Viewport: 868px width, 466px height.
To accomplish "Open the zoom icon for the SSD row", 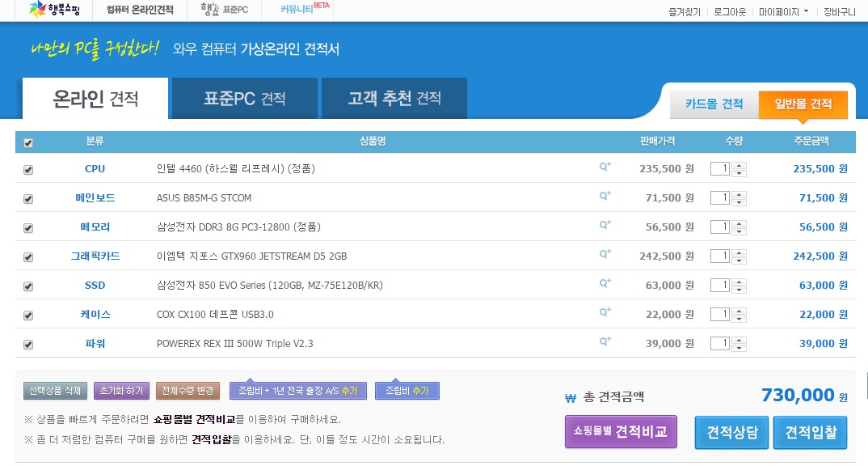I will pyautogui.click(x=605, y=284).
